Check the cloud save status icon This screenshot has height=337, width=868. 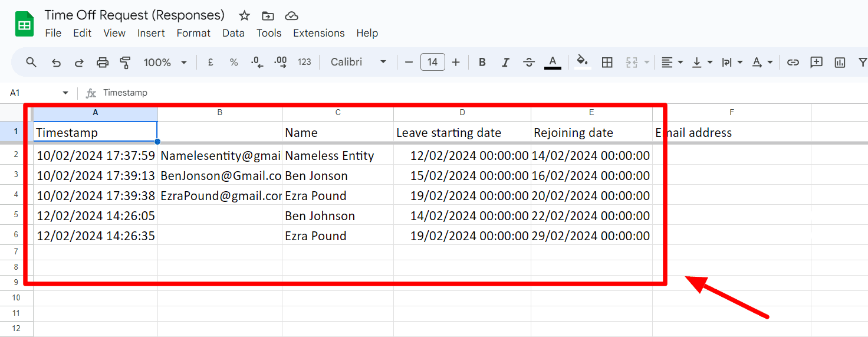pos(291,16)
